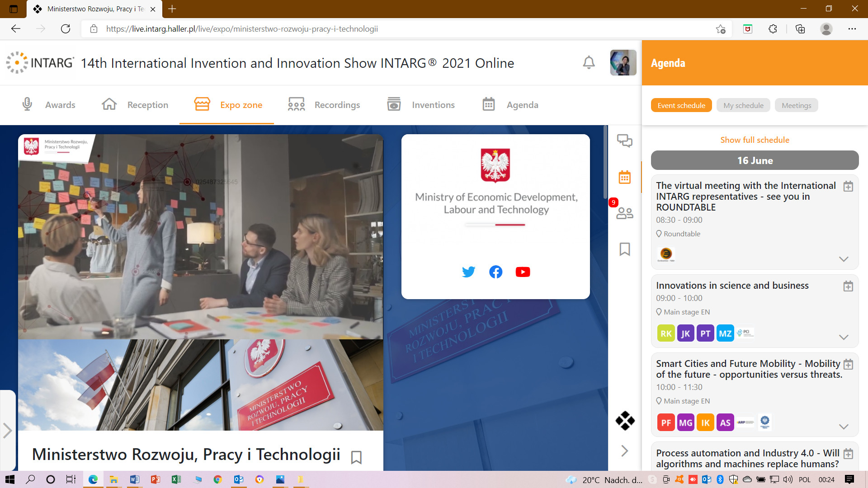Click the Ministry of Economic Development card title
868x488 pixels.
pyautogui.click(x=496, y=203)
